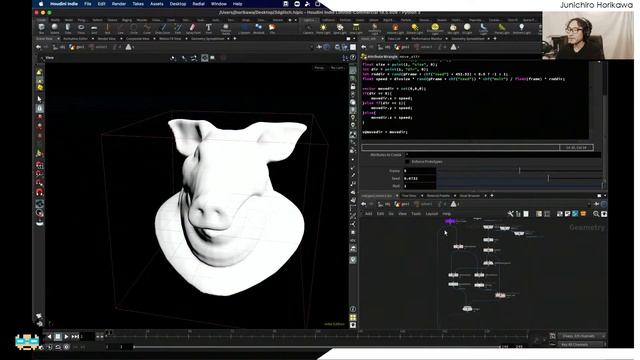Switch to the Performance Monitor tab

click(427, 39)
